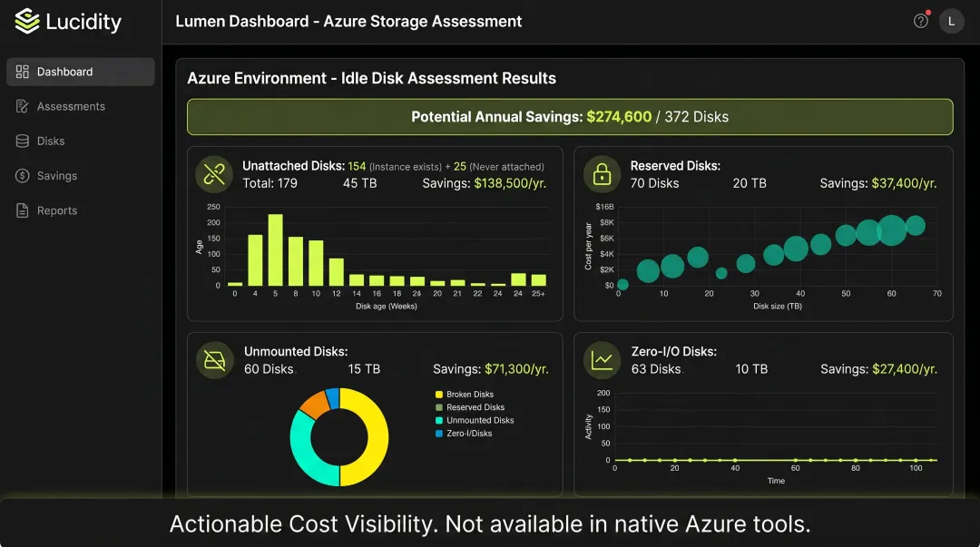
Task: Click the Unmounted Disks cyan legend swatch
Action: click(439, 421)
